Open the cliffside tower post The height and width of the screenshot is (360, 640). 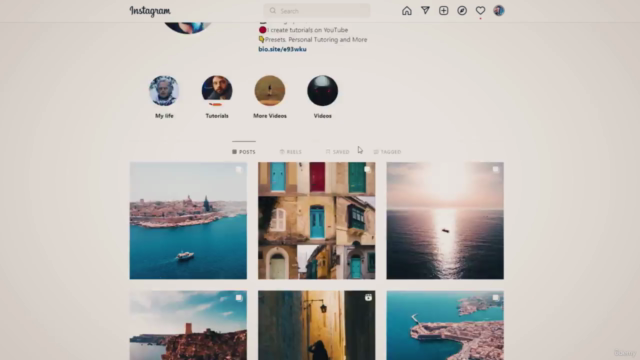(188, 325)
